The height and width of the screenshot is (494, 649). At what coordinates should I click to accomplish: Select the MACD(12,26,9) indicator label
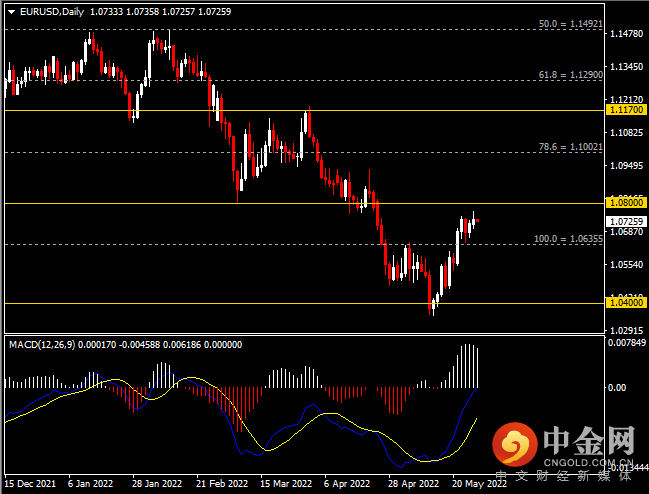pyautogui.click(x=42, y=345)
